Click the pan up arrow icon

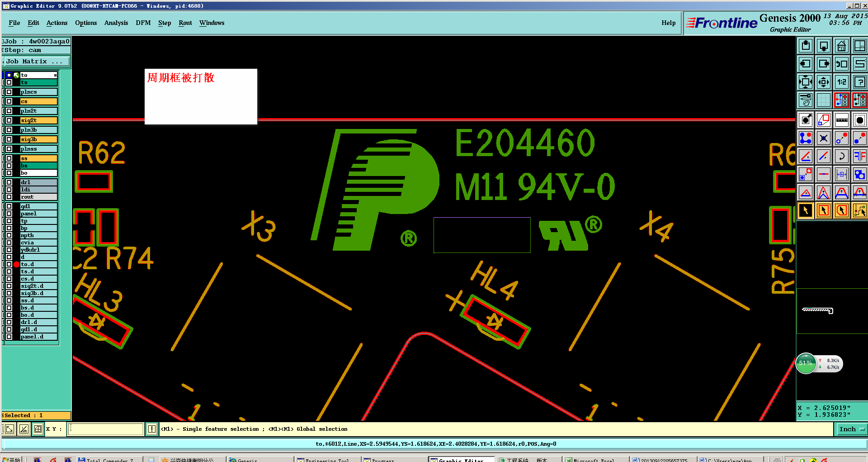[806, 46]
